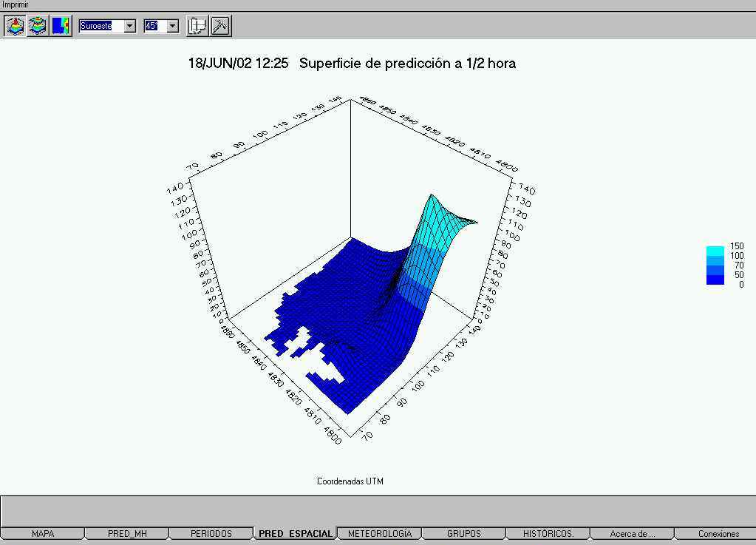
Task: Open the Imprimir menu
Action: point(16,5)
